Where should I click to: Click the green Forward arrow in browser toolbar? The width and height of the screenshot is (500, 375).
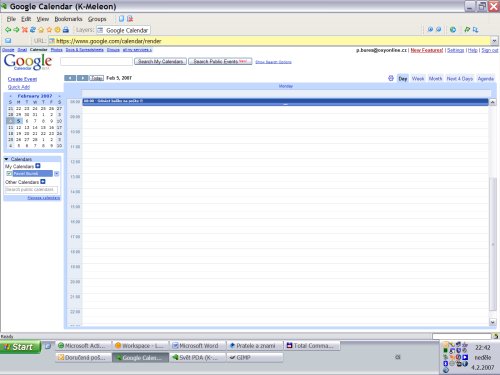coord(16,30)
